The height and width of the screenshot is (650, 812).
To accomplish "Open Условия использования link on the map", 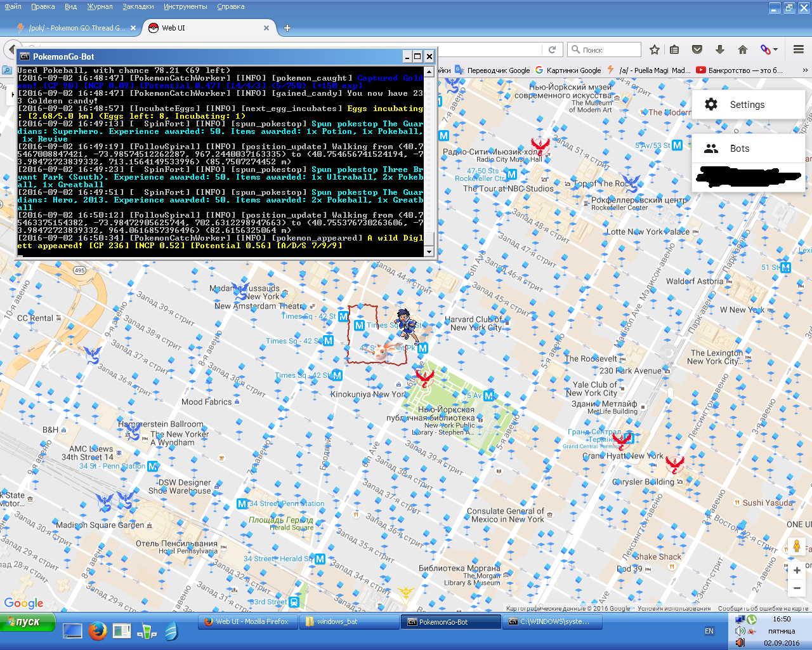I will pos(674,608).
